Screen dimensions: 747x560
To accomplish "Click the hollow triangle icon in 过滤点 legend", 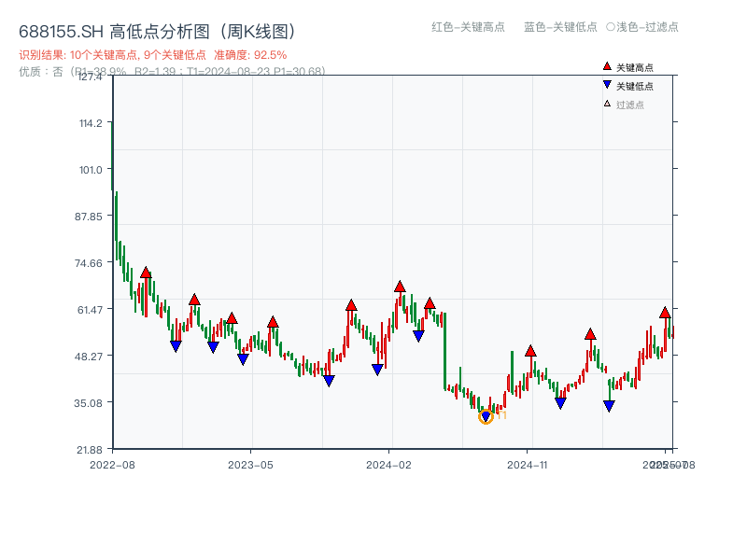I will 607,104.
